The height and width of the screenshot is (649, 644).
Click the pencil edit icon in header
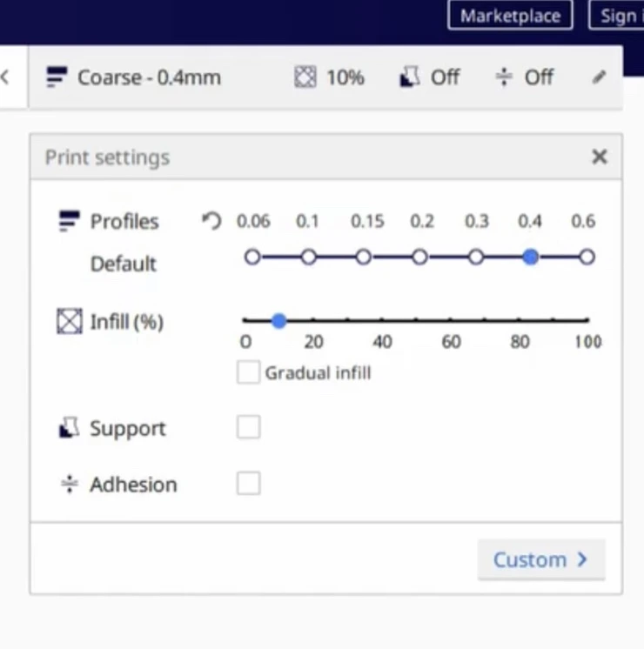click(x=599, y=77)
